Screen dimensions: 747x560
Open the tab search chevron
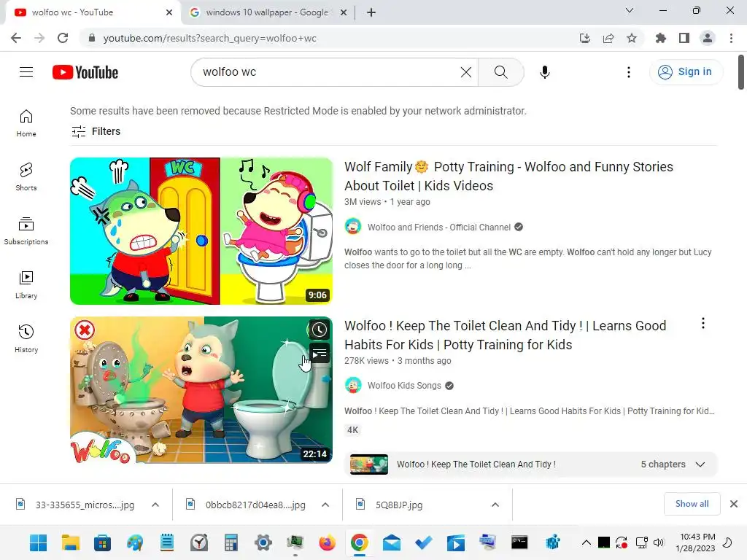click(630, 10)
